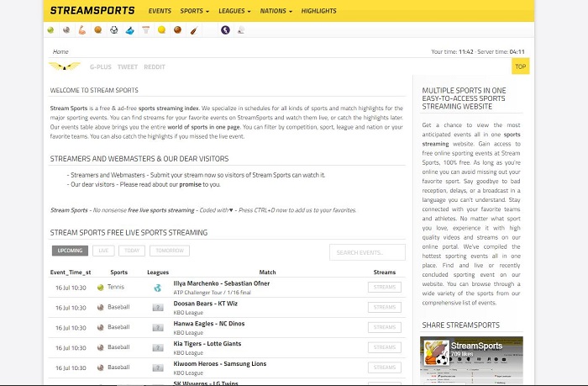Select the Live events filter tab
The height and width of the screenshot is (386, 588).
point(103,251)
